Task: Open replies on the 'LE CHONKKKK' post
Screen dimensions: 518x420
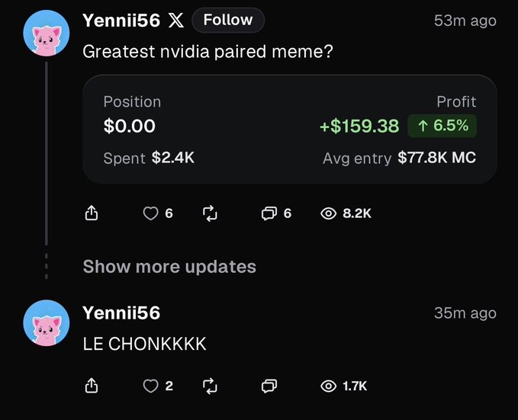Action: [269, 386]
